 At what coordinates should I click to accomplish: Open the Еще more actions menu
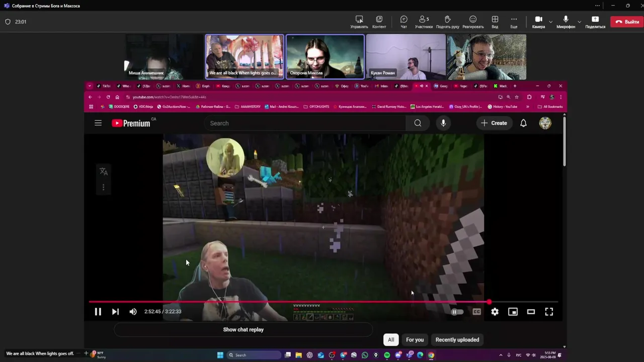click(x=514, y=22)
